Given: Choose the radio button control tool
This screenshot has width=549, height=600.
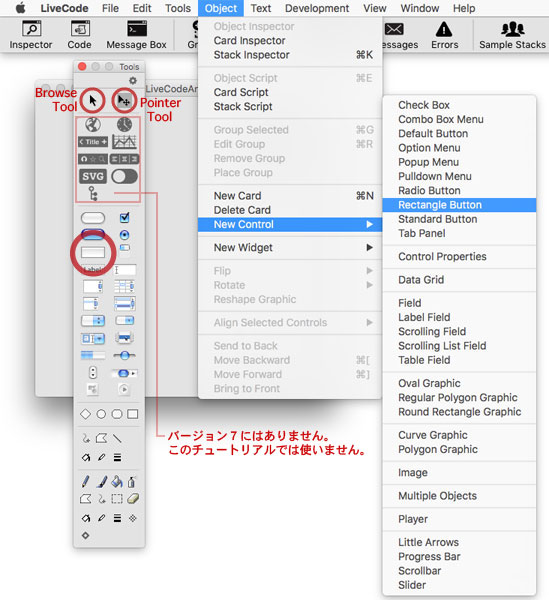Looking at the screenshot, I should pyautogui.click(x=124, y=235).
